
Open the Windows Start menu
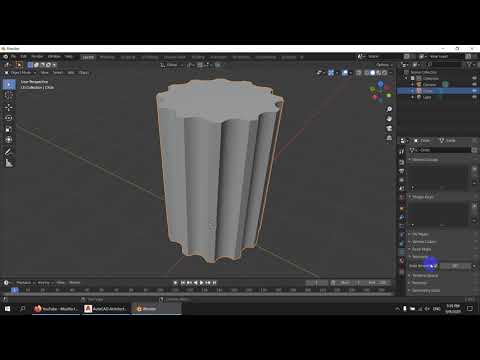[7, 309]
